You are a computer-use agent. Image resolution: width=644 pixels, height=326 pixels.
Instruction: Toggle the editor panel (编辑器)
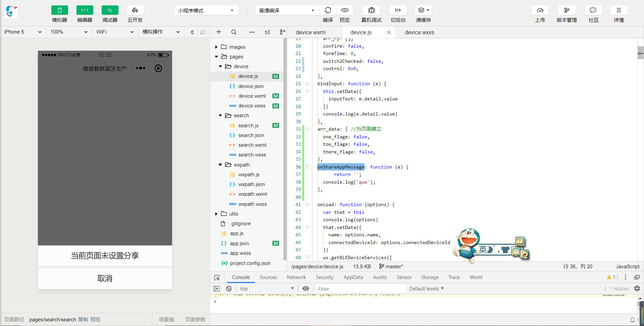[x=85, y=10]
